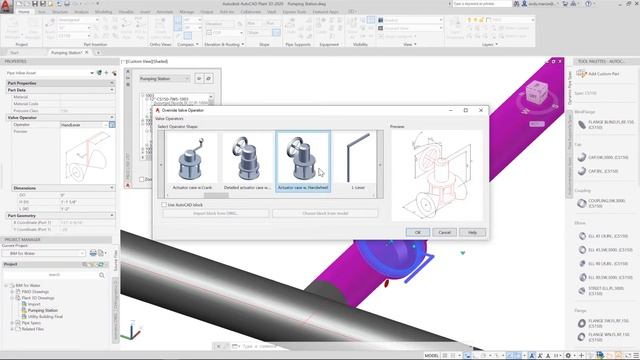The width and height of the screenshot is (640, 360).
Task: Open the Collaborate ribbon tab
Action: [x=250, y=12]
